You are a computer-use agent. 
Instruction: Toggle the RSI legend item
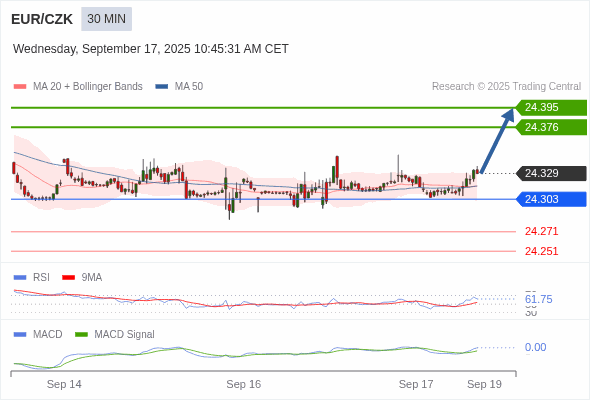(32, 277)
